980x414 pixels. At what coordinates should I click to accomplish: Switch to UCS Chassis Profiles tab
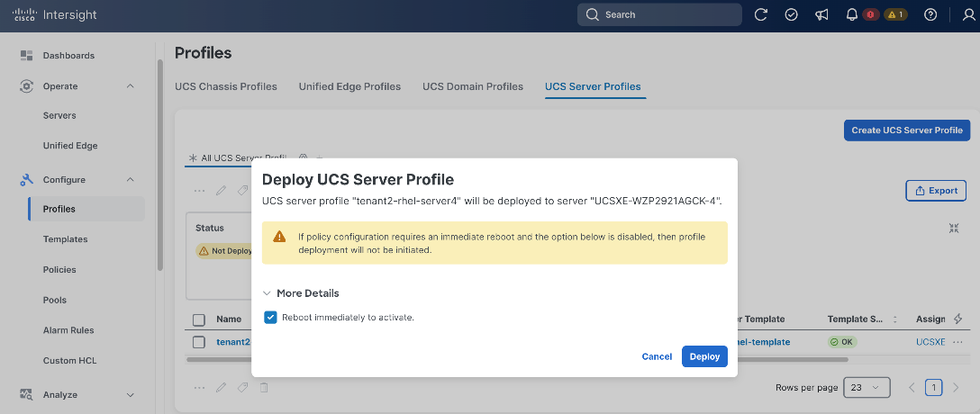point(225,86)
